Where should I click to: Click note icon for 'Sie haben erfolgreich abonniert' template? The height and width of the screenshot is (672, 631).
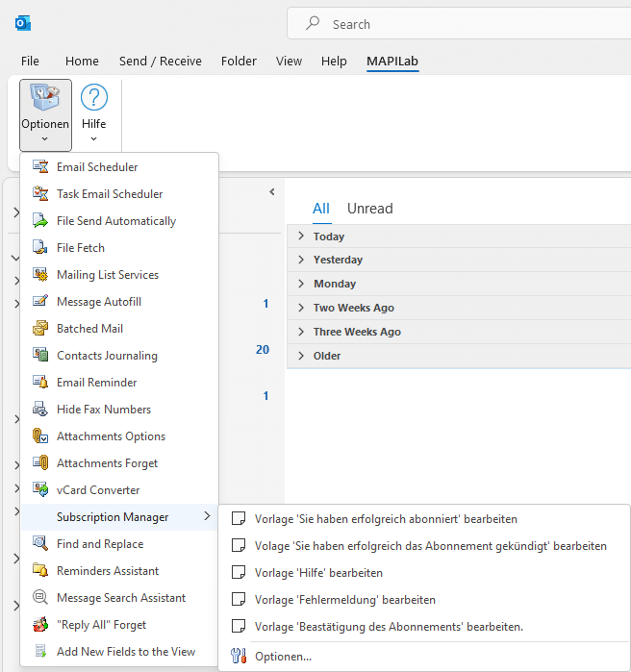point(239,518)
